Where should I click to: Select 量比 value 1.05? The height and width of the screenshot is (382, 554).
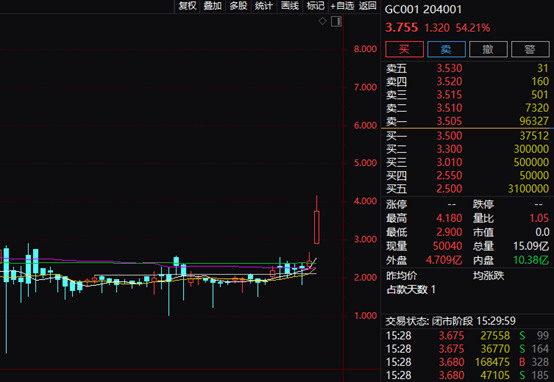pyautogui.click(x=539, y=218)
